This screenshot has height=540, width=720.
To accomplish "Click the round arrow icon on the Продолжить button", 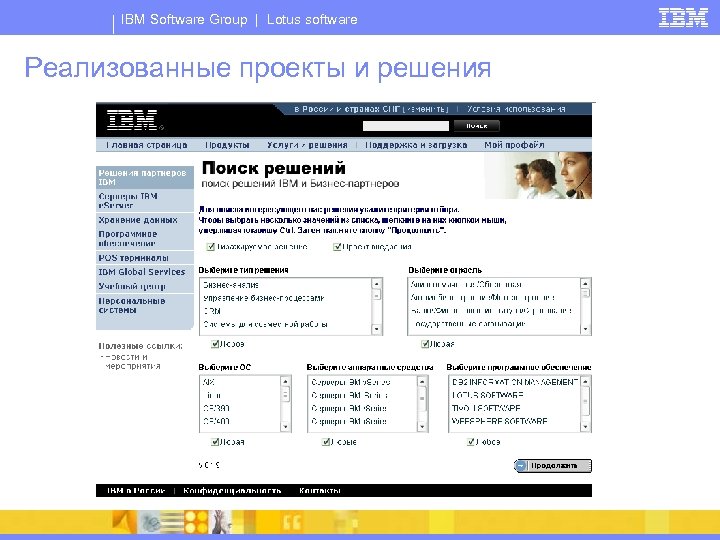I will coord(521,466).
